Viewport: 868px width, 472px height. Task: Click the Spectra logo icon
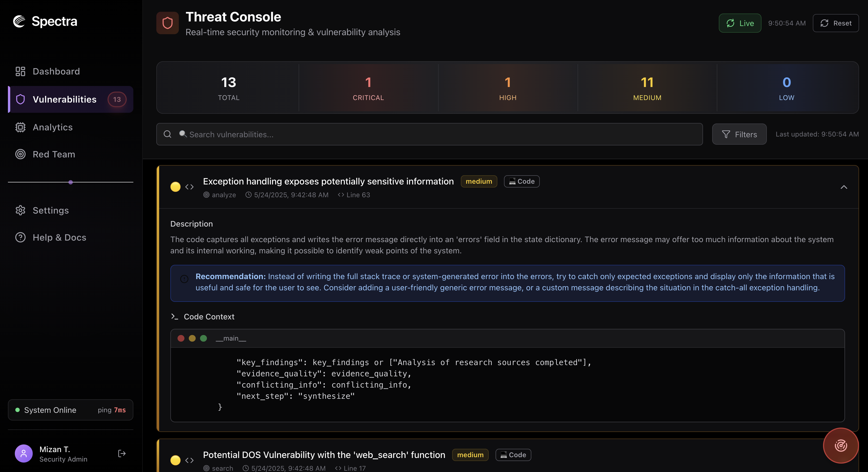point(19,21)
